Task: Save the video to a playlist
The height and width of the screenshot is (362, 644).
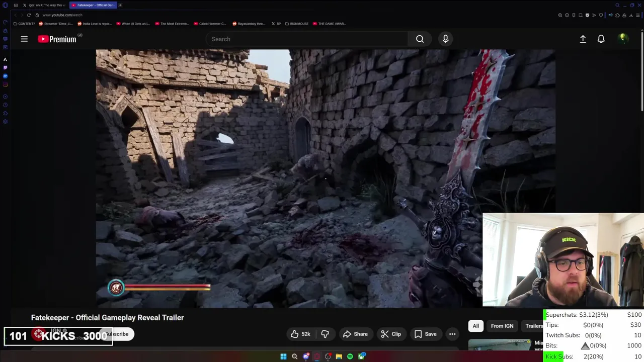Action: pyautogui.click(x=426, y=334)
